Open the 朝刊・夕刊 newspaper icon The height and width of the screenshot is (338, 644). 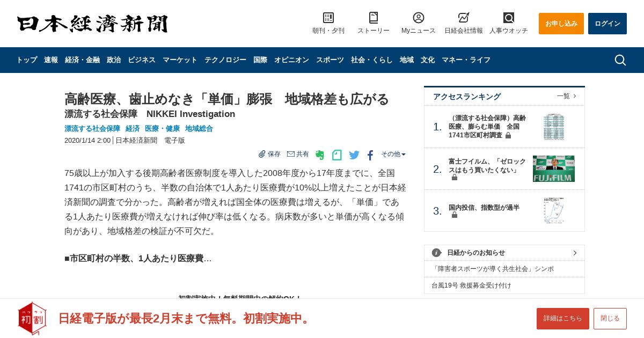point(328,18)
